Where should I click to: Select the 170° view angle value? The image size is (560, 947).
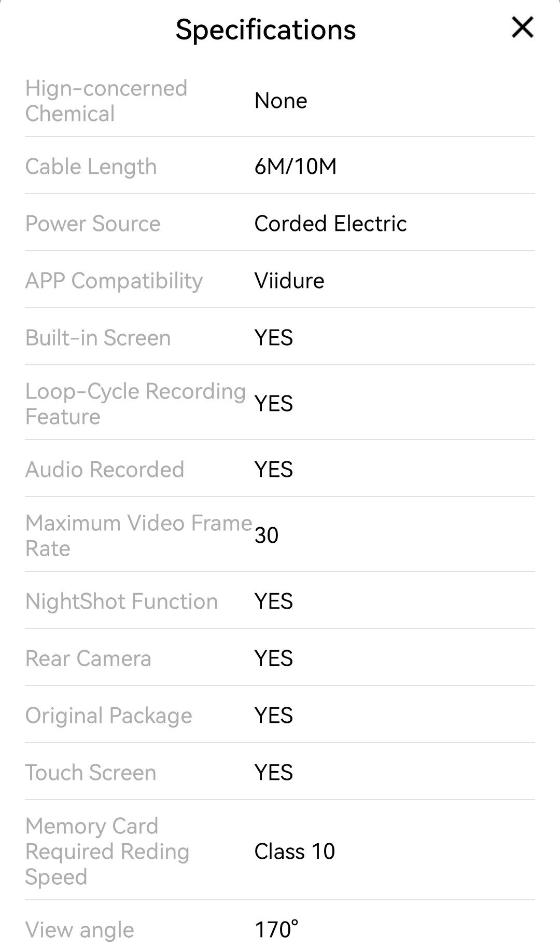tap(276, 929)
